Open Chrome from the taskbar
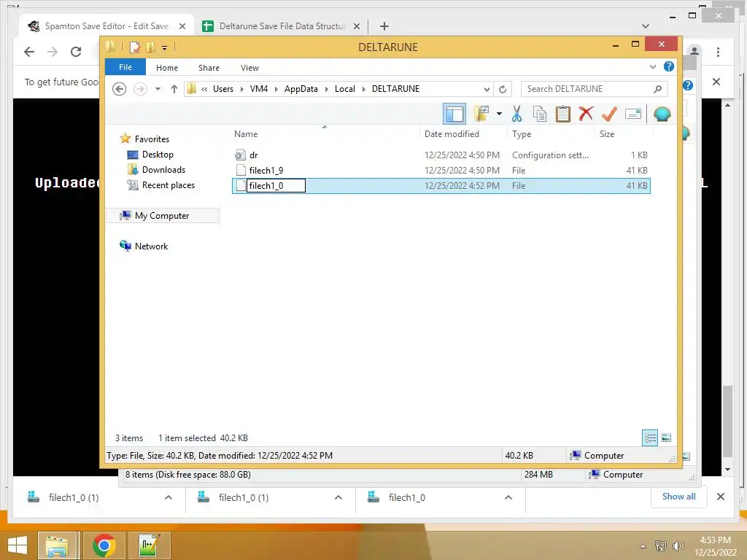Viewport: 747px width, 560px height. click(x=104, y=545)
